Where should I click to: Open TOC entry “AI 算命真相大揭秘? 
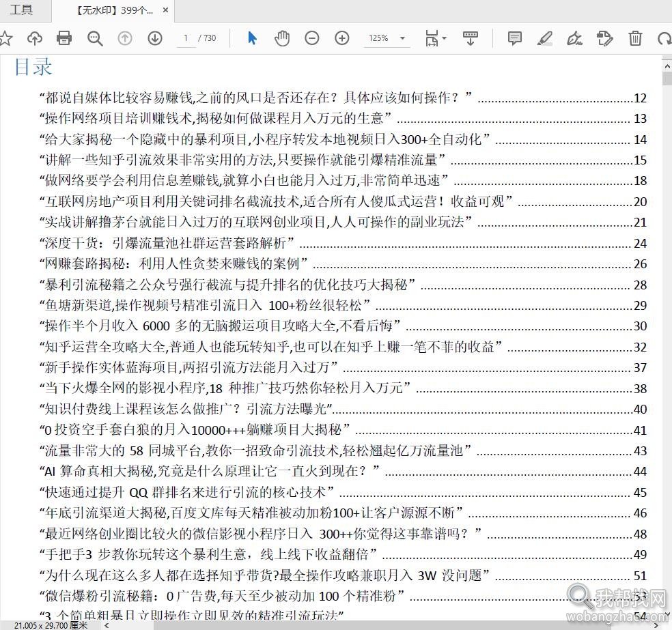coord(343,471)
